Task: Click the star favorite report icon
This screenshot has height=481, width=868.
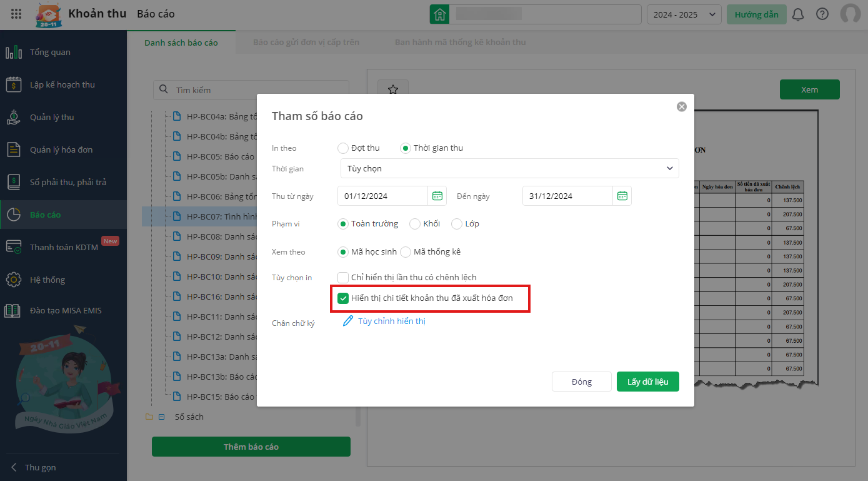Action: click(x=393, y=89)
